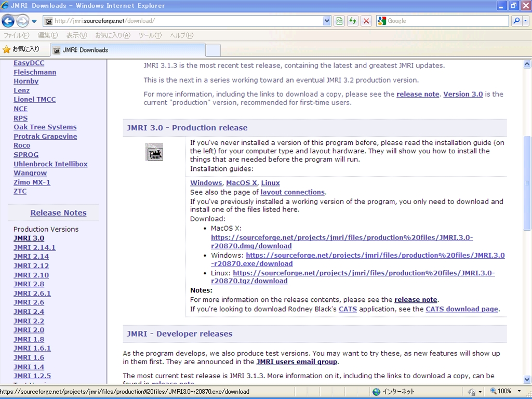The height and width of the screenshot is (399, 532).
Task: Select the JMRI: Downloads tab
Action: [x=128, y=50]
